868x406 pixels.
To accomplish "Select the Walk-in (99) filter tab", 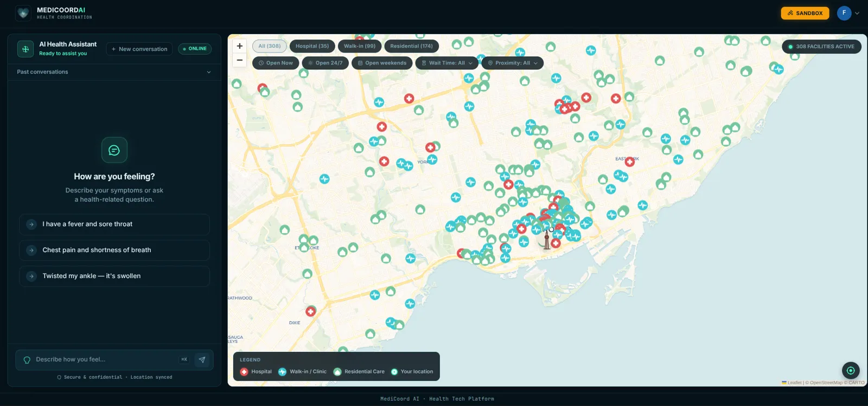I will click(360, 46).
